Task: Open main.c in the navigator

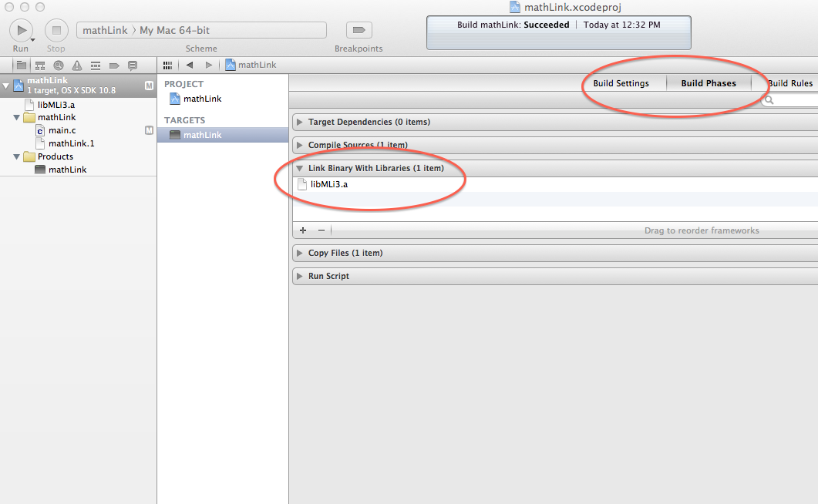Action: [x=62, y=130]
